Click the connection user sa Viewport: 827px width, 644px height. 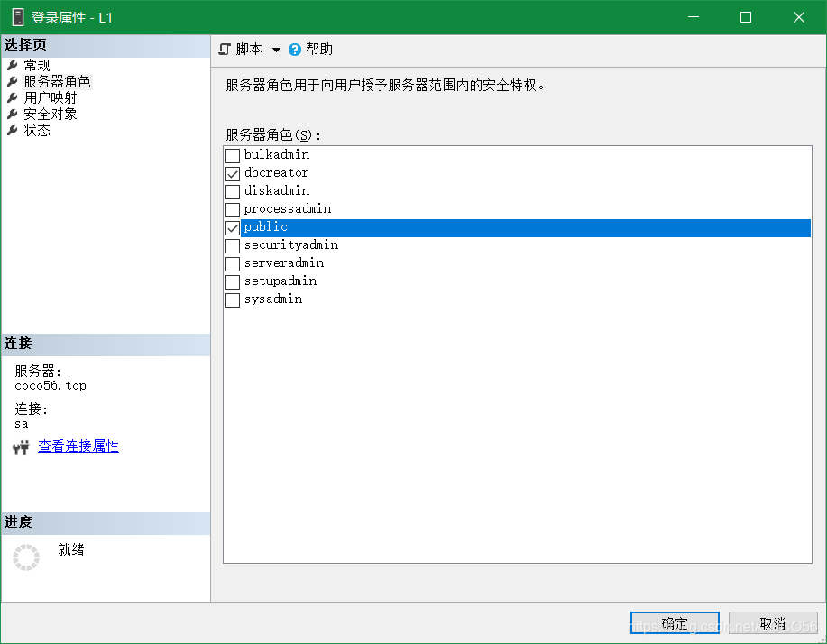[x=22, y=424]
